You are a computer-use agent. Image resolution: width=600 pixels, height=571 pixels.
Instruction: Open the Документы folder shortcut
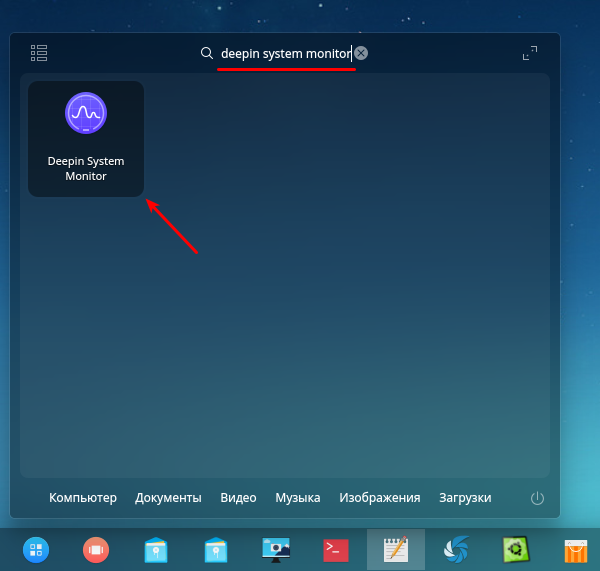(x=168, y=498)
